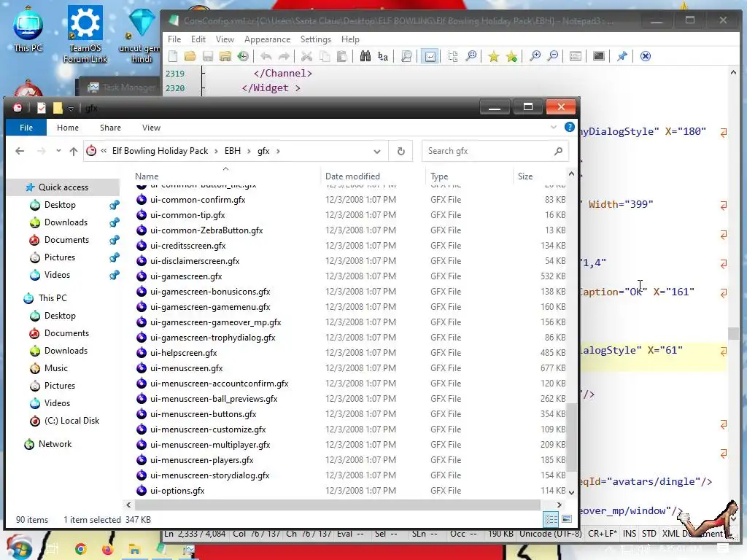Image resolution: width=747 pixels, height=560 pixels.
Task: Switch to large icons view button
Action: 566,519
